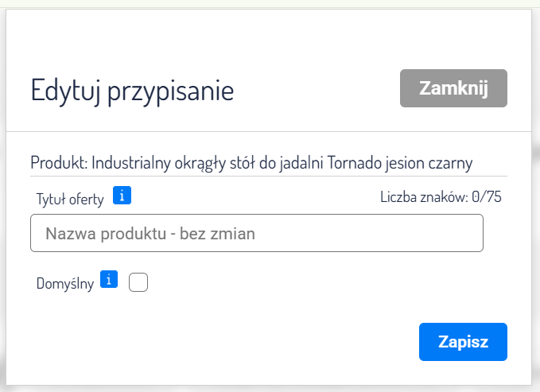Click the Domyślny label text
Screen dimensions: 540x392
65,283
